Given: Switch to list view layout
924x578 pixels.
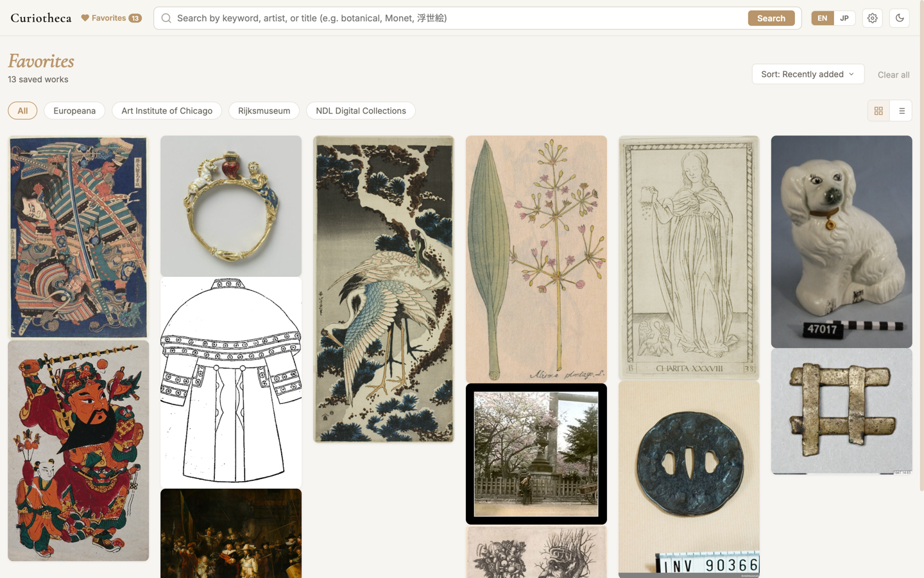Looking at the screenshot, I should (901, 111).
